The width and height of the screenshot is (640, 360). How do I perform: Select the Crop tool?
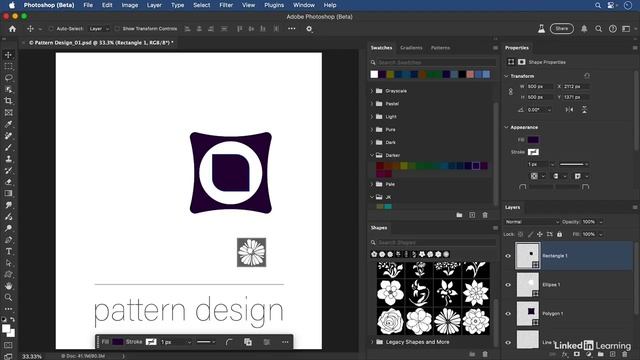(x=9, y=101)
